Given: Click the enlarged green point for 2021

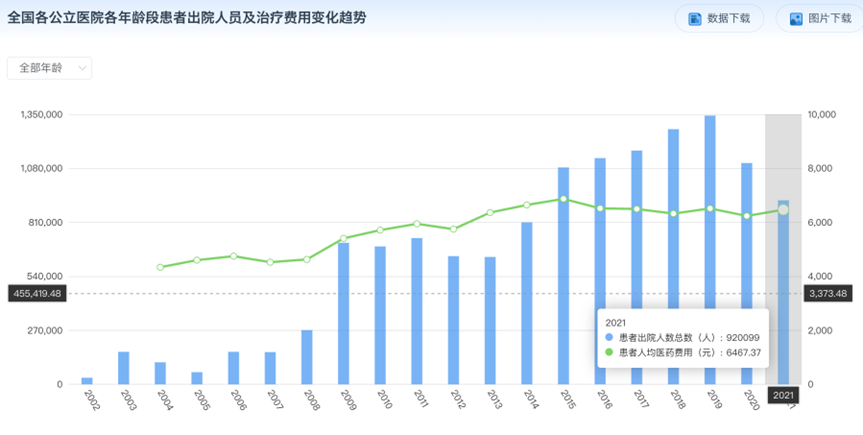Looking at the screenshot, I should [x=783, y=210].
